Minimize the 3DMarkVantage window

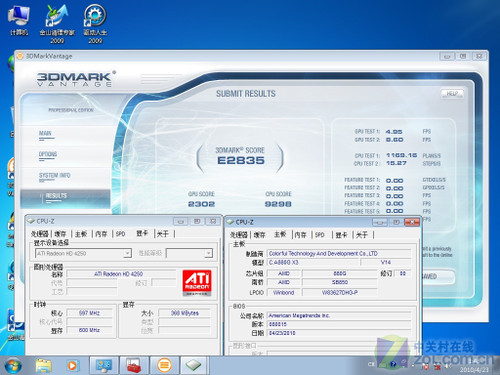coord(447,56)
